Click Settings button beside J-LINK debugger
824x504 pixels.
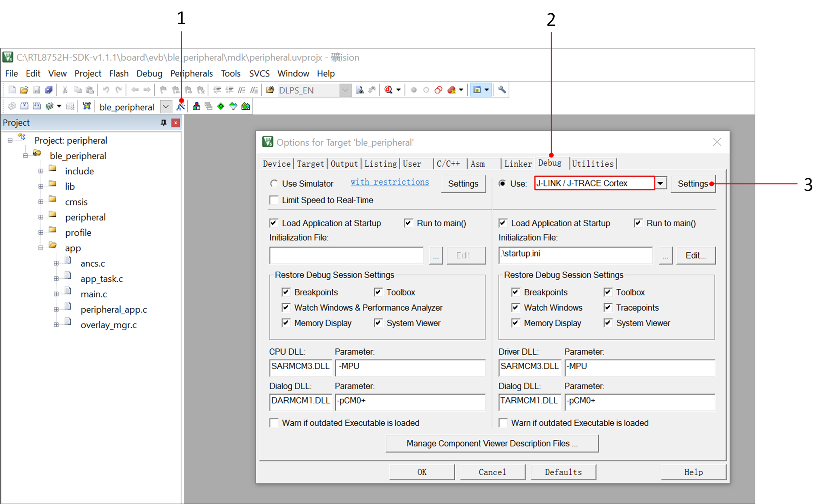coord(693,184)
